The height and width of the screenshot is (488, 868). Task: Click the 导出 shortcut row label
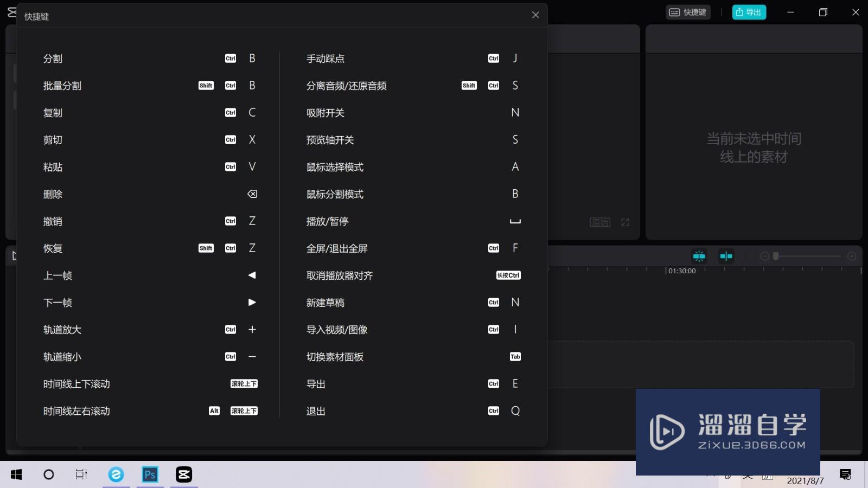click(316, 384)
